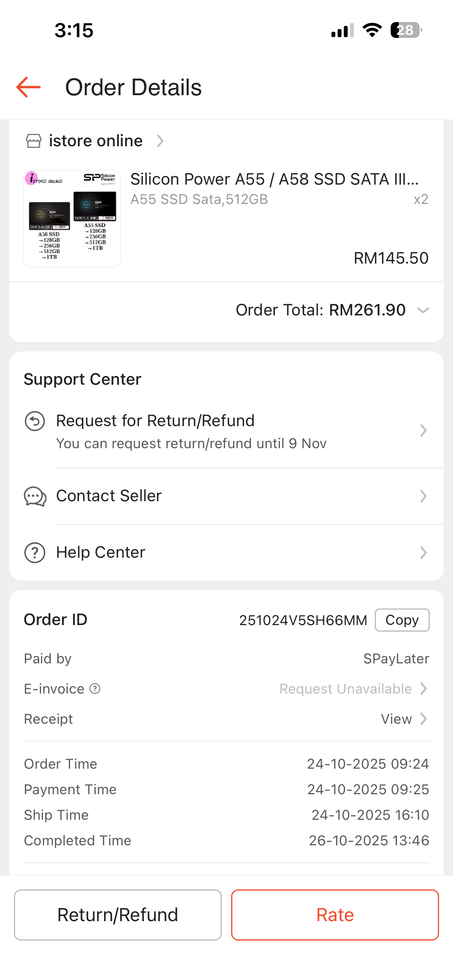Image resolution: width=453 pixels, height=980 pixels.
Task: Open the Silicon Power SSD product thumbnail
Action: [72, 219]
